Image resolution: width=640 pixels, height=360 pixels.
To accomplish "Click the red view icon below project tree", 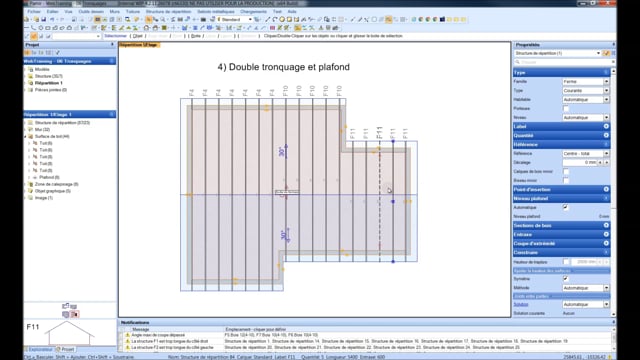I will pyautogui.click(x=74, y=314).
